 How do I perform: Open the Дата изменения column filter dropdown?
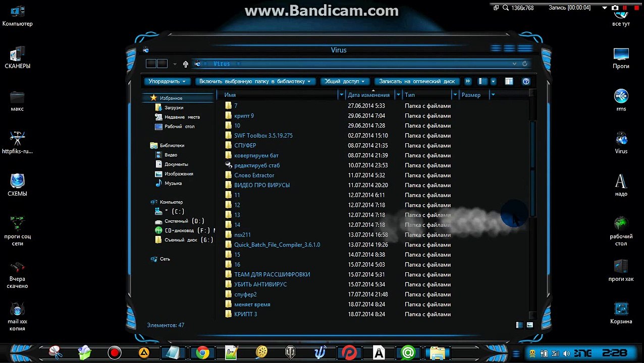[x=399, y=95]
